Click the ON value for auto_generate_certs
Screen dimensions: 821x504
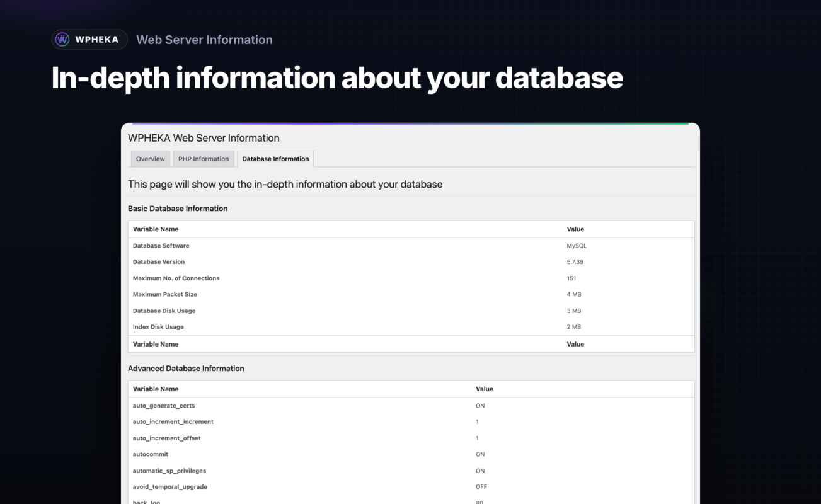pos(480,406)
